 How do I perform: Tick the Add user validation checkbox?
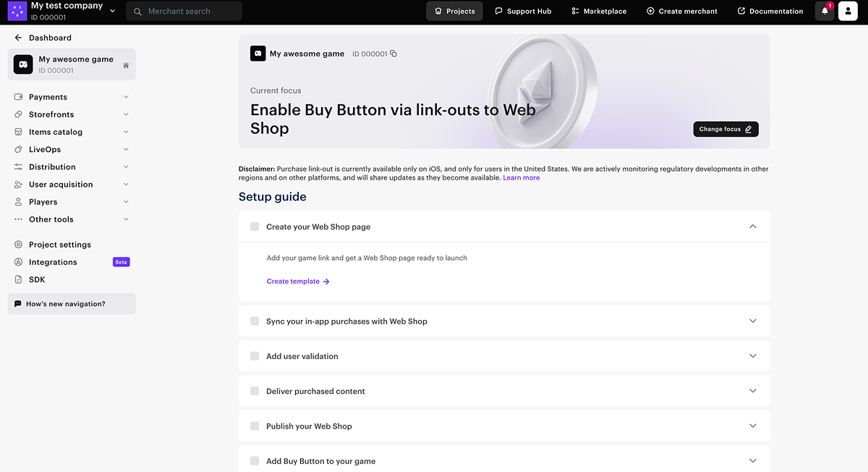tap(255, 356)
